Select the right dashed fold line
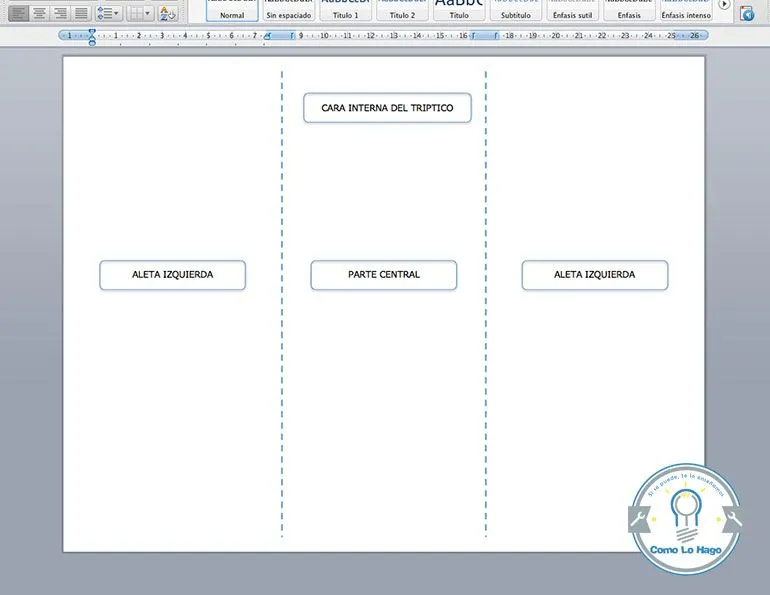Image resolution: width=770 pixels, height=595 pixels. [x=486, y=304]
